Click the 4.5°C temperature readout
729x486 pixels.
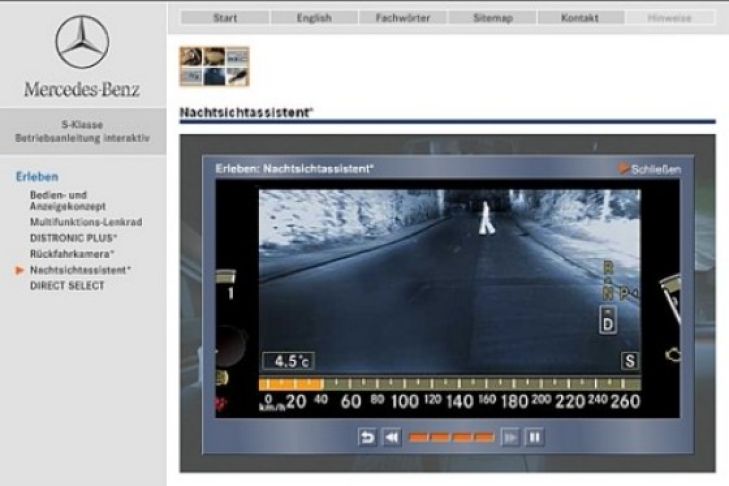pyautogui.click(x=289, y=361)
